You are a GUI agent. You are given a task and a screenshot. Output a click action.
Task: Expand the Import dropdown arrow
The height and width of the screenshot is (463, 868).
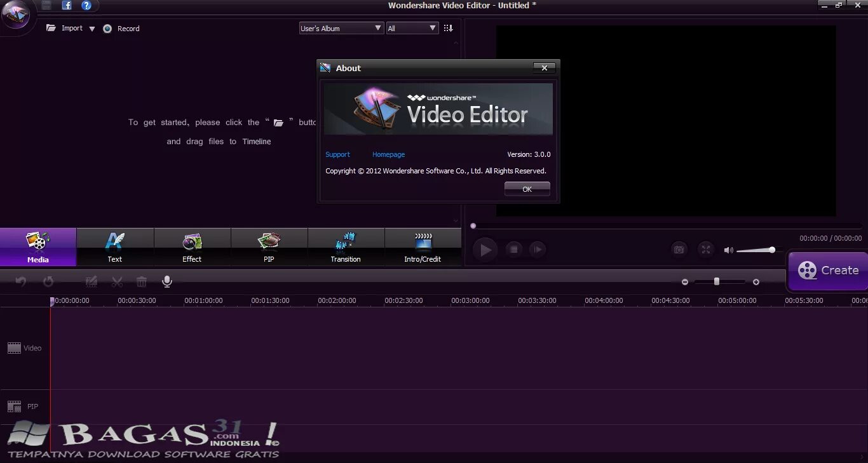92,29
